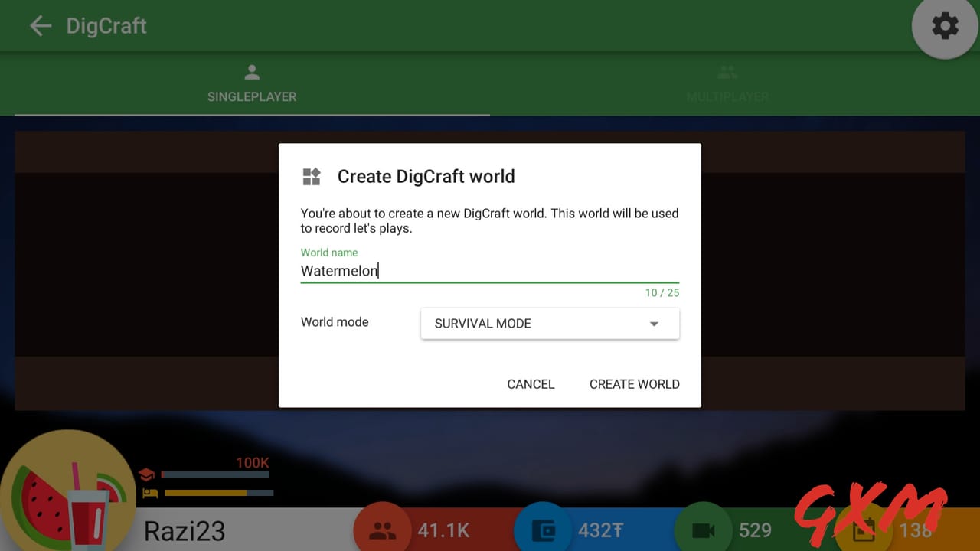Click the World name text field
The width and height of the screenshot is (980, 551).
(x=488, y=271)
